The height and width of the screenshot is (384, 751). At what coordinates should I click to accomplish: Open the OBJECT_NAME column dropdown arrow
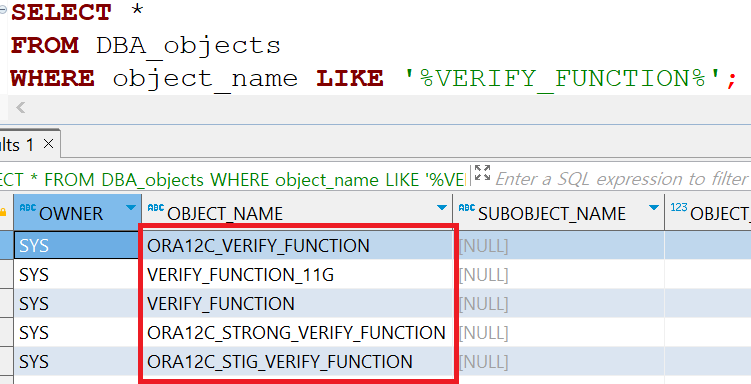[442, 208]
